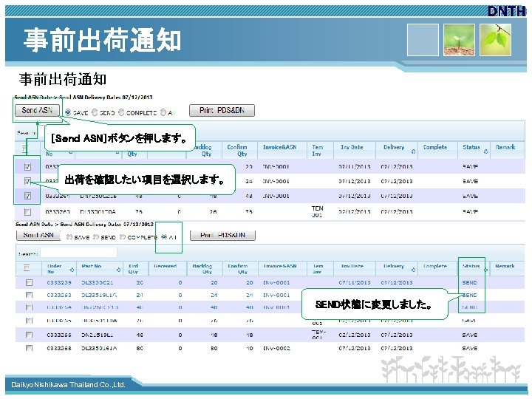Click Send ASN button in upper screenshot
The image size is (532, 399).
38,110
